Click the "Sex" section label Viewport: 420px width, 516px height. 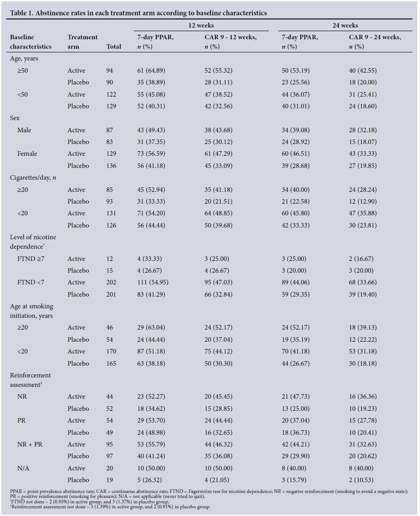[15, 118]
